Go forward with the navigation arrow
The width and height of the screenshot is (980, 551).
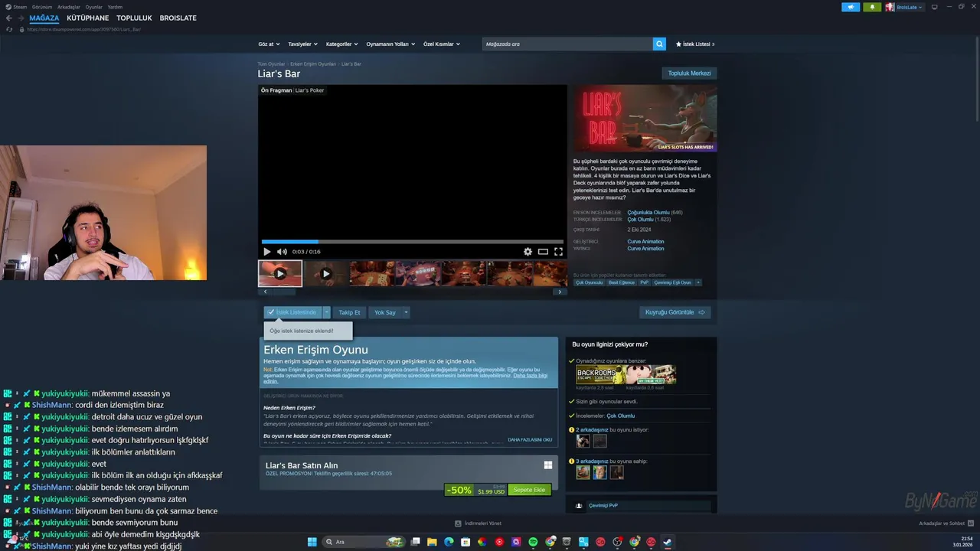pos(20,18)
